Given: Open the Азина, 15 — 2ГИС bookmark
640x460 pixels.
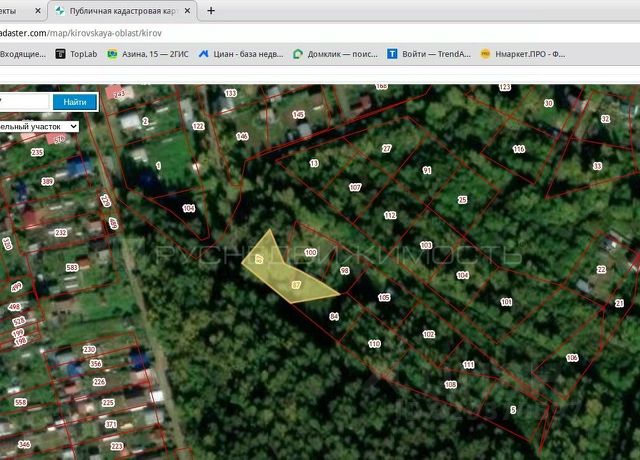Looking at the screenshot, I should [x=148, y=54].
